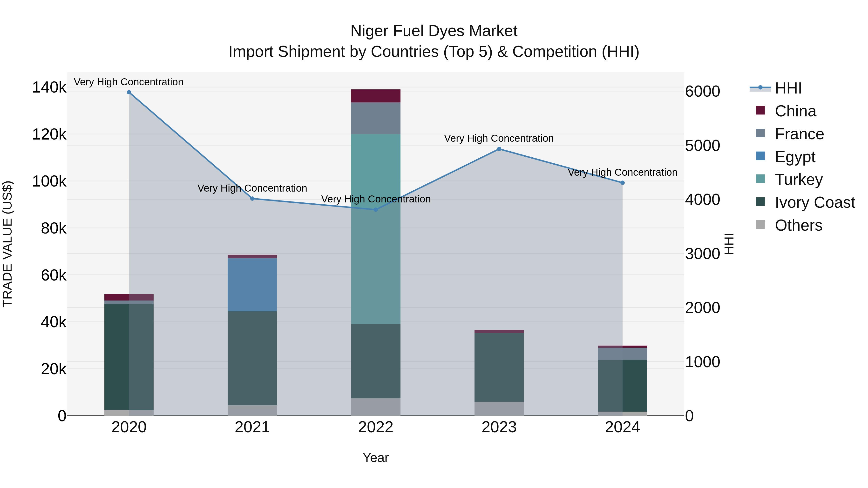This screenshot has height=488, width=868.
Task: Toggle the Ivory Coast legend entry
Action: point(805,202)
